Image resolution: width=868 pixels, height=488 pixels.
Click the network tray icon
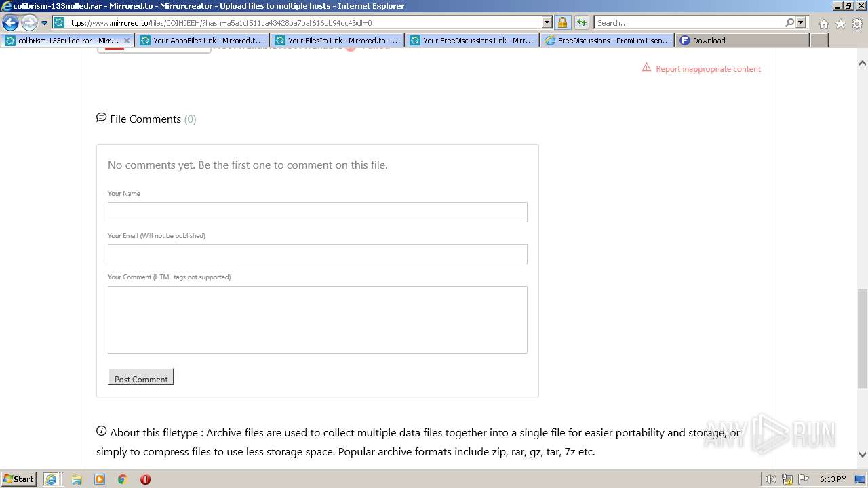point(787,479)
